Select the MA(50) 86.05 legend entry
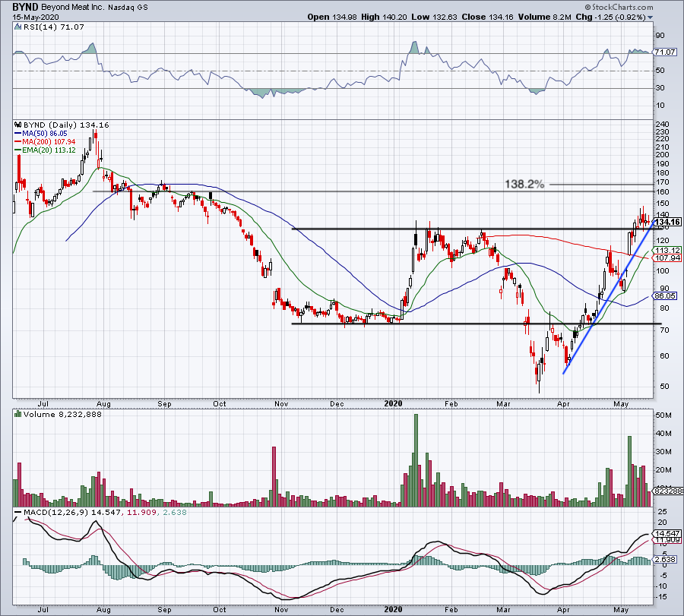 coord(41,134)
